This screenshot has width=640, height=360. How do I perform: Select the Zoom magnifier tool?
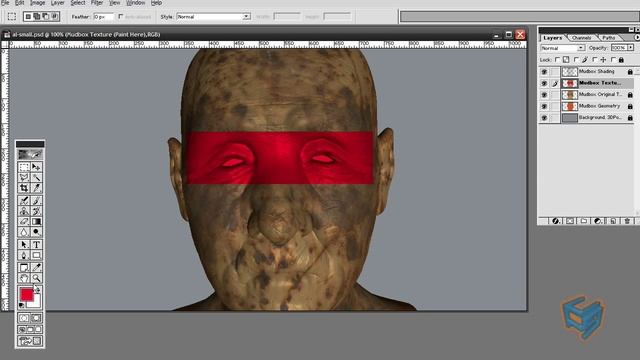(36, 278)
